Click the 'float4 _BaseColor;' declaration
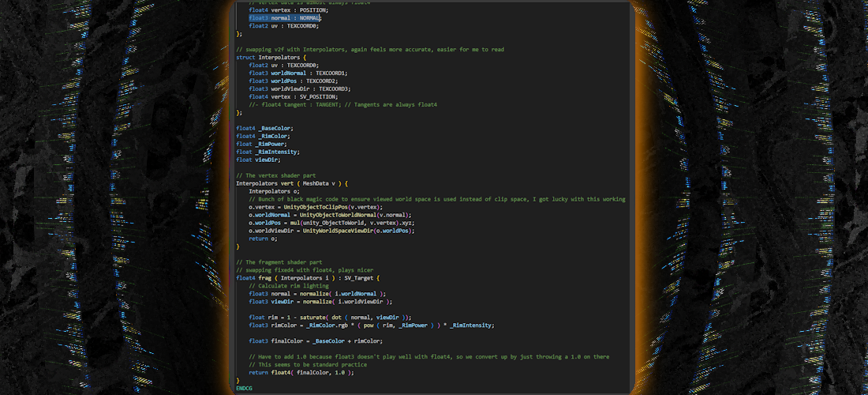Image resolution: width=868 pixels, height=395 pixels. pos(264,128)
